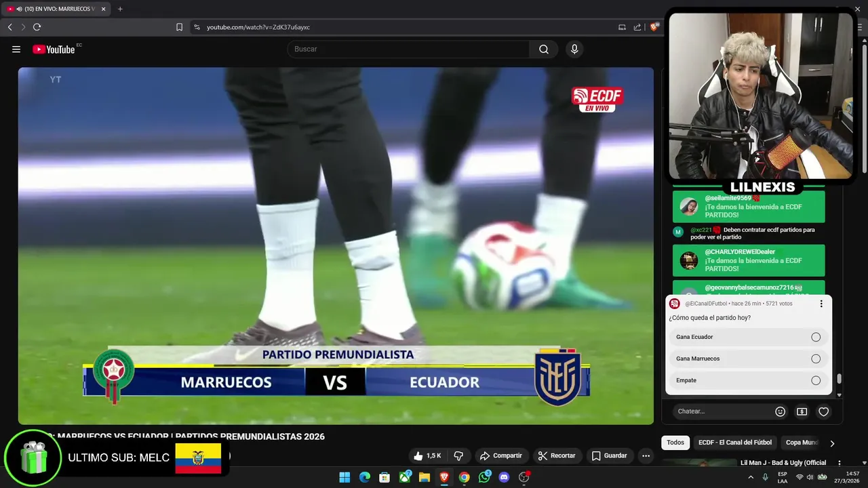Viewport: 868px width, 488px height.
Task: Click the cast/screen icon in the address bar
Action: pos(622,27)
